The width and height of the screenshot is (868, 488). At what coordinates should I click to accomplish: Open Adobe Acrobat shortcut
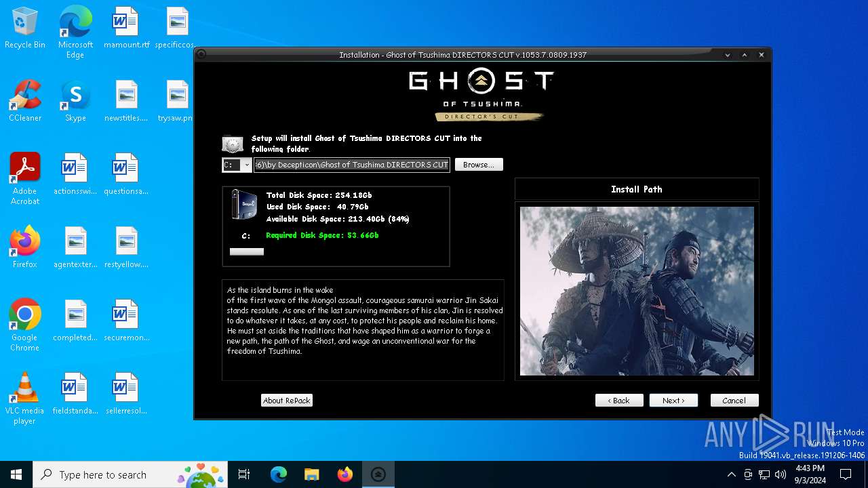point(25,179)
